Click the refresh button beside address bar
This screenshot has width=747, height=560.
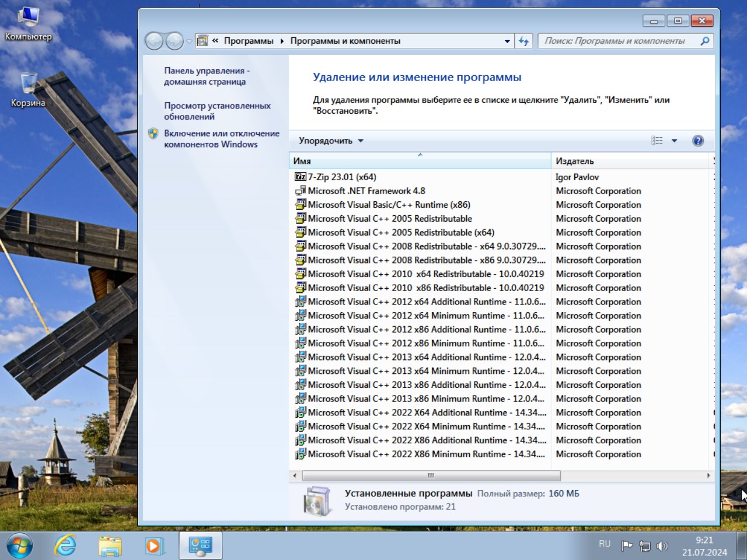pyautogui.click(x=523, y=41)
